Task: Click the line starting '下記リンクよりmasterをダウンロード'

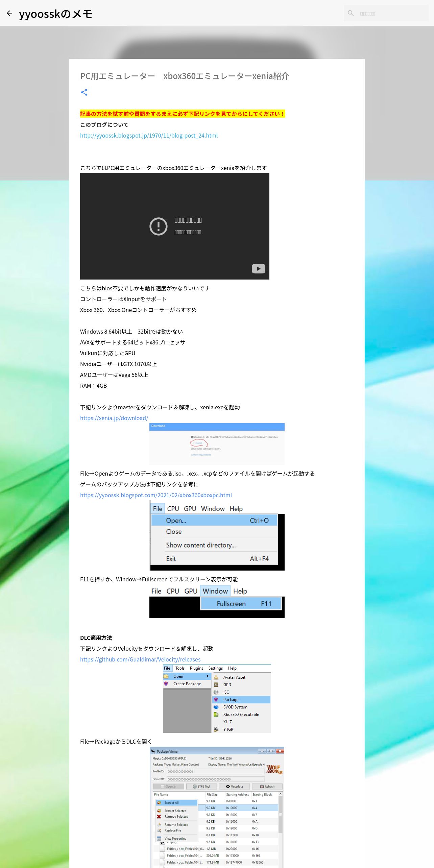Action: 160,407
